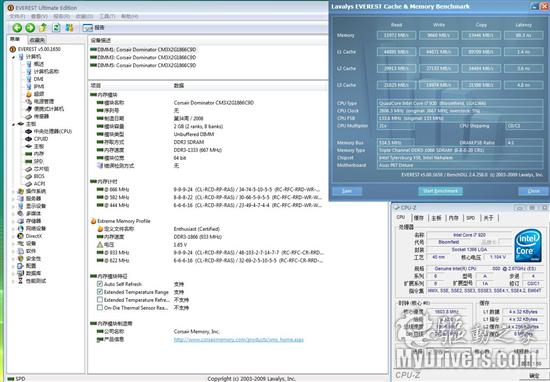Screen dimensions: 550x382
Task: Expand the 操作系统 tree branch
Action: (x=14, y=192)
